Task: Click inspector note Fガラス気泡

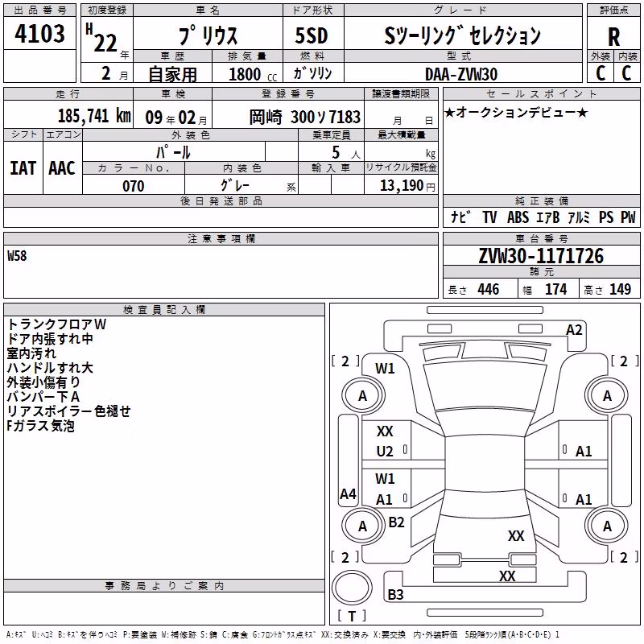Action: pos(41,426)
